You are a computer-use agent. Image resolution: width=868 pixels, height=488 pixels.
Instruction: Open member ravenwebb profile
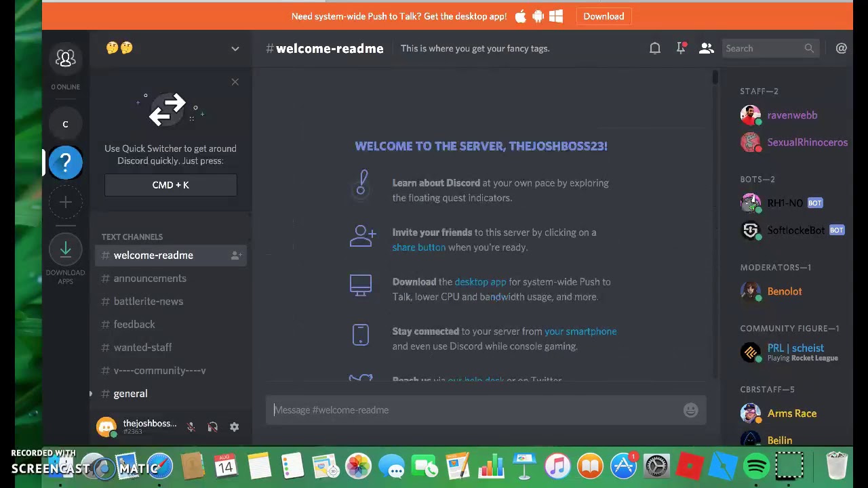pos(793,115)
